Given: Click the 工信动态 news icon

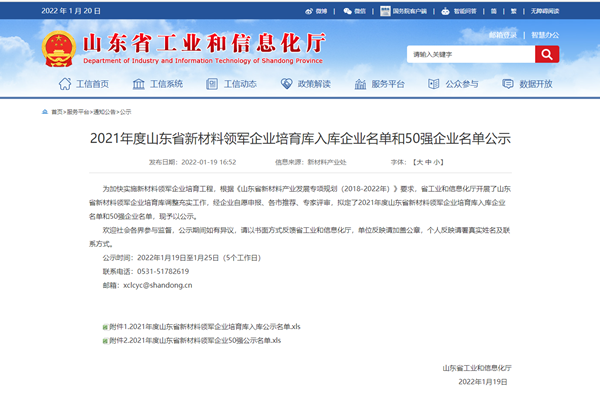Looking at the screenshot, I should [x=213, y=84].
